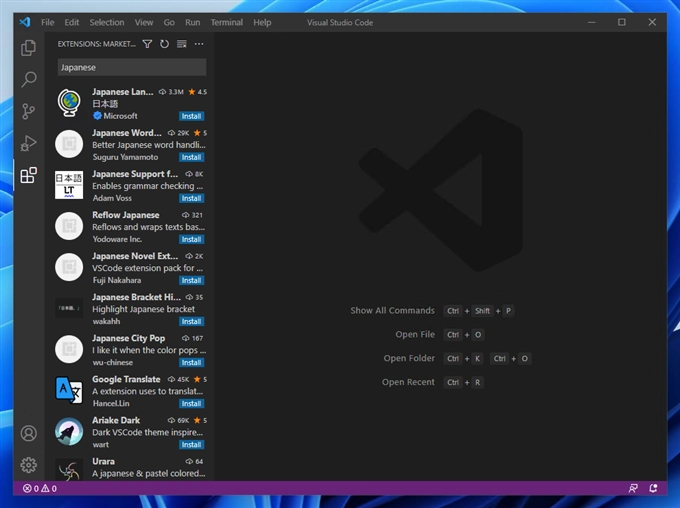Install the Reflow Japanese extension
Screen dimensions: 680x508
click(x=191, y=239)
